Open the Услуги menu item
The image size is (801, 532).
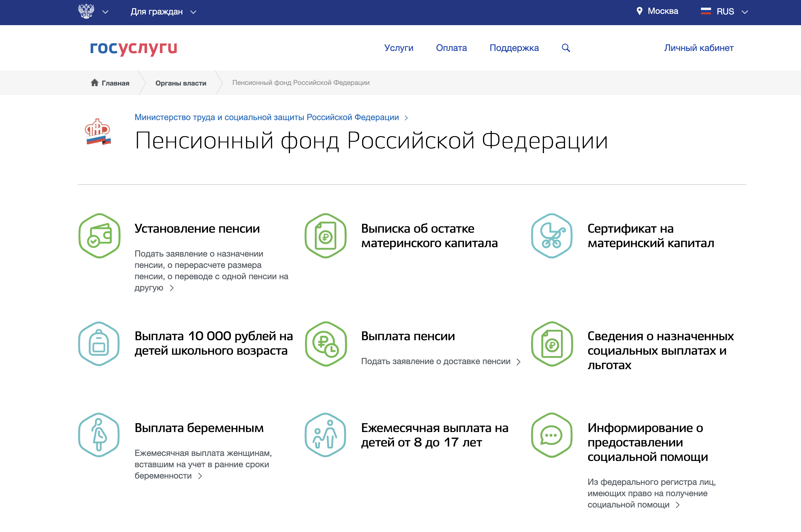click(399, 48)
